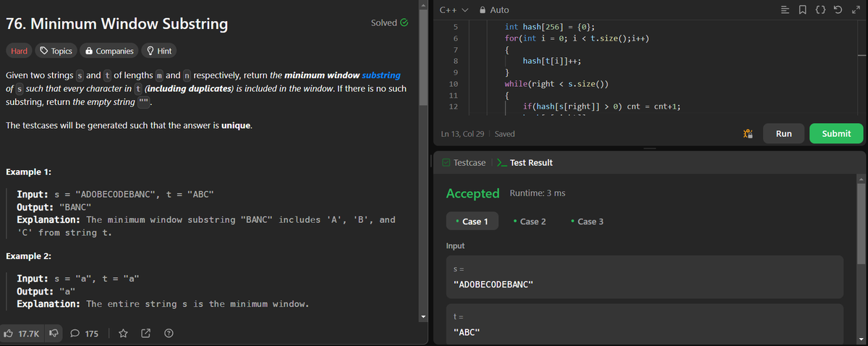Screen dimensions: 868x346
Task: Click the share external-link icon
Action: click(146, 334)
